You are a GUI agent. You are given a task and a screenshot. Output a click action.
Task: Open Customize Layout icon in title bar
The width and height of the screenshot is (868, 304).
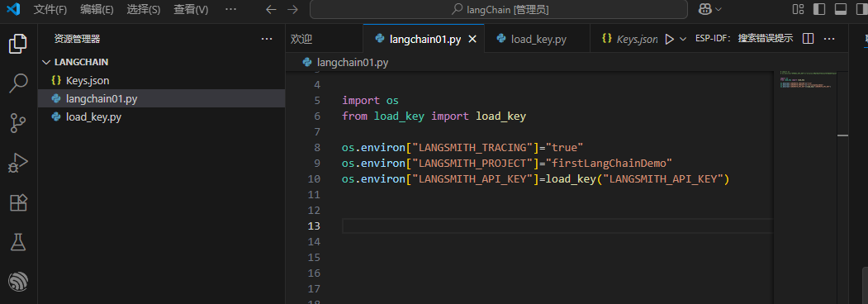799,9
